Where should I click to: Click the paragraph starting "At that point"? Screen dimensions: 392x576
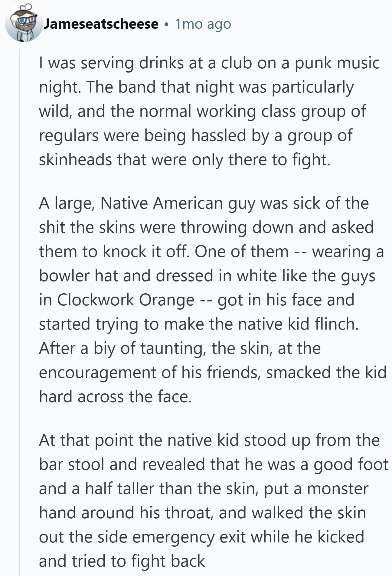click(x=214, y=501)
